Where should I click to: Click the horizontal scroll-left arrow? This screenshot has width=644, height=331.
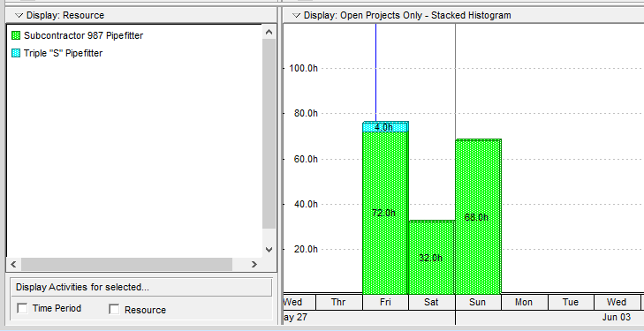tap(13, 265)
